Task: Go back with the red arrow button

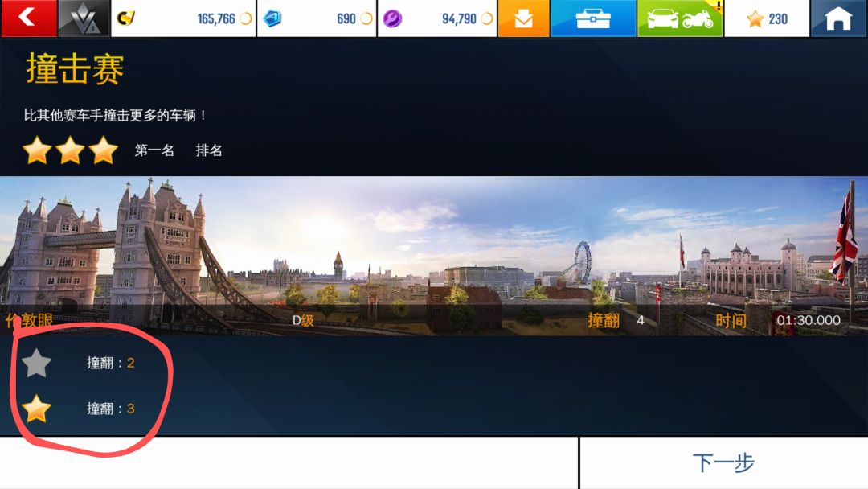Action: [29, 18]
